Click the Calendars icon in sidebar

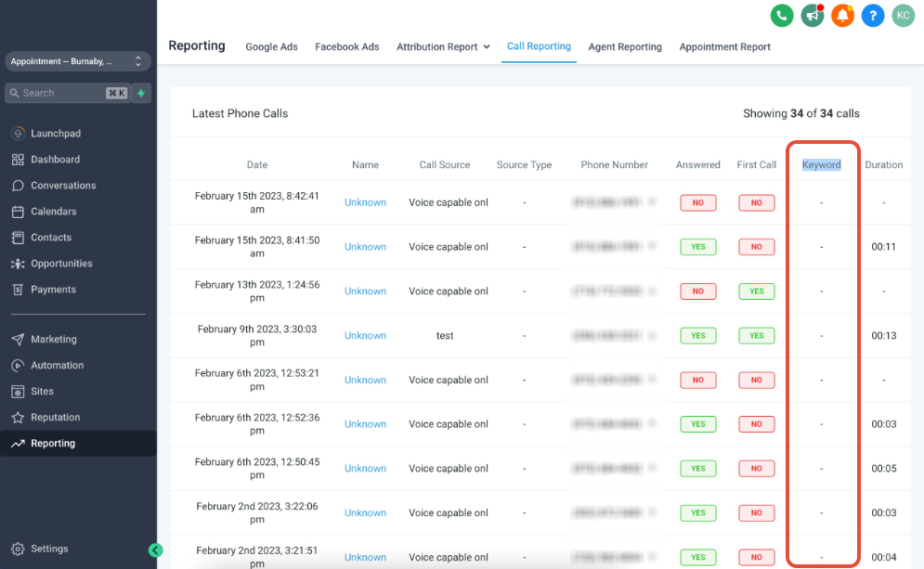tap(18, 212)
